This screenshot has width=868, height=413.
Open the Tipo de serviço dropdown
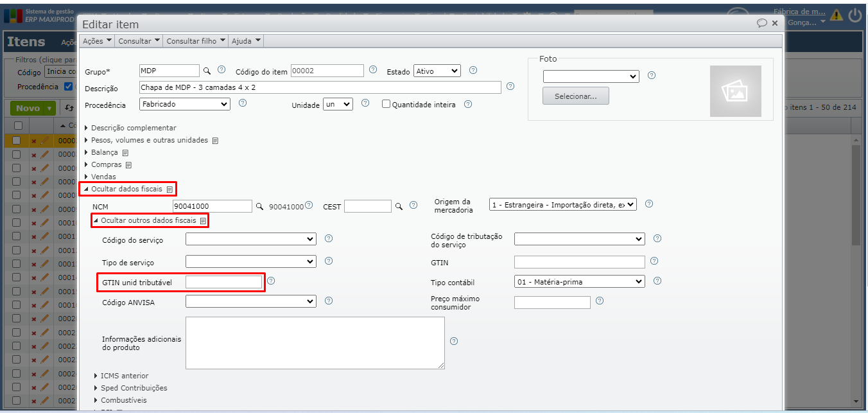click(251, 261)
